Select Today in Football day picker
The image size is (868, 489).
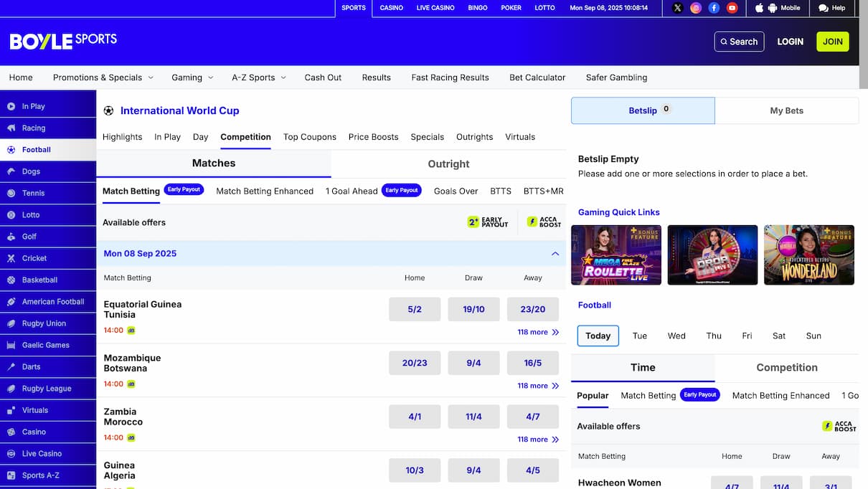click(598, 336)
